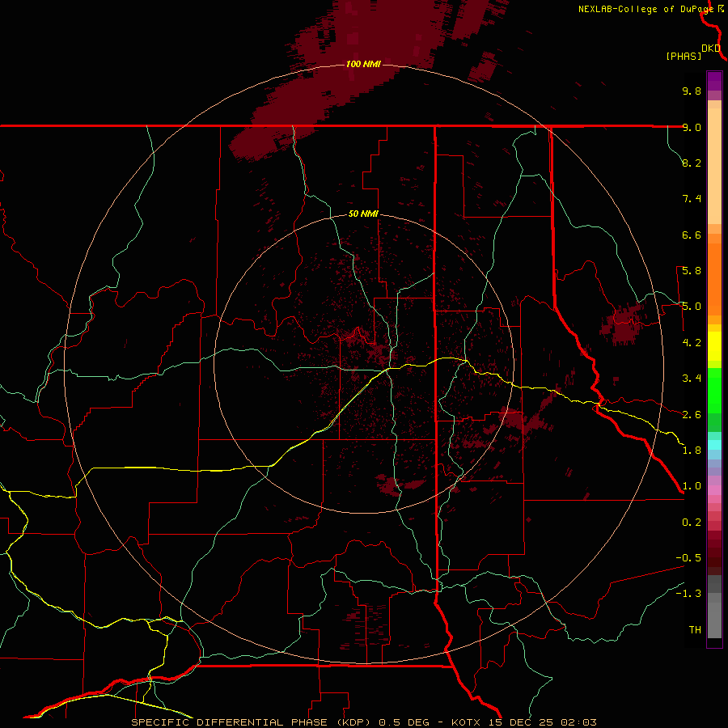Click the 1.0 scale value
The image size is (728, 728).
[x=692, y=486]
